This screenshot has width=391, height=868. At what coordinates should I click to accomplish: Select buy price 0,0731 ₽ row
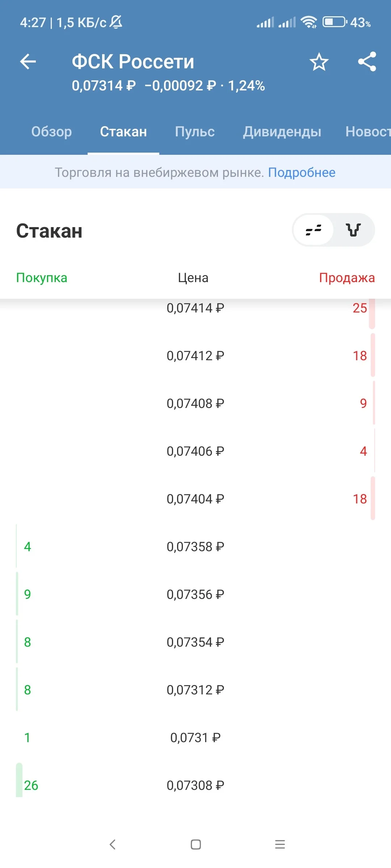(x=195, y=738)
